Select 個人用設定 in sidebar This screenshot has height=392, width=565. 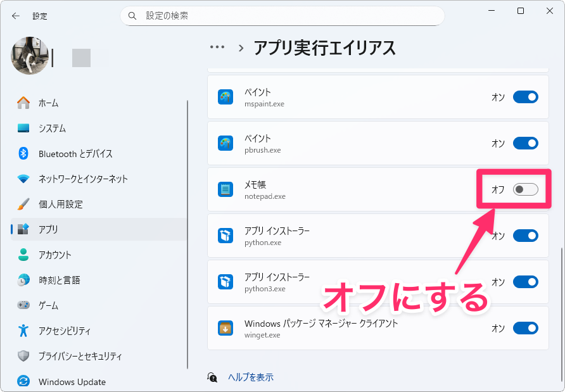pos(99,204)
